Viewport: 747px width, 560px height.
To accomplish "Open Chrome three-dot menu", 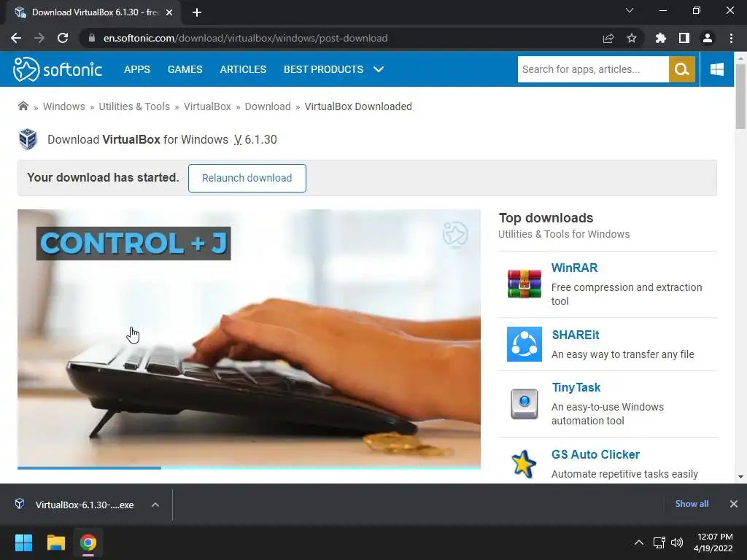I will (x=731, y=38).
